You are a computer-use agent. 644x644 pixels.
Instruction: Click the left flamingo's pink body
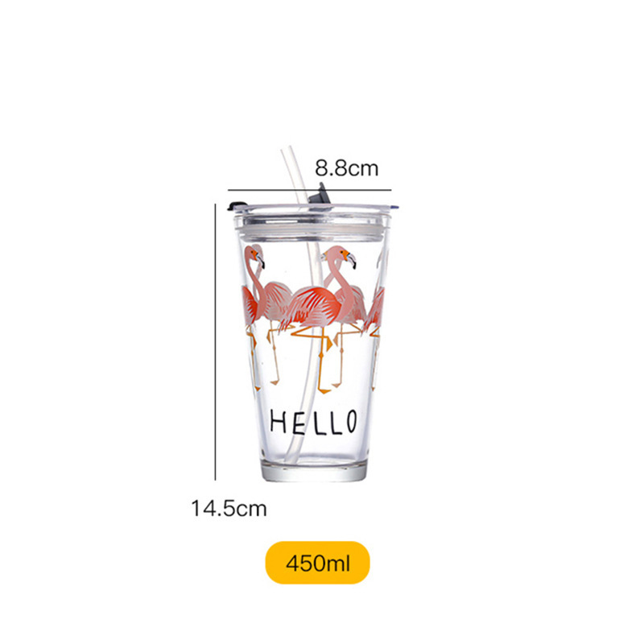[x=274, y=299]
